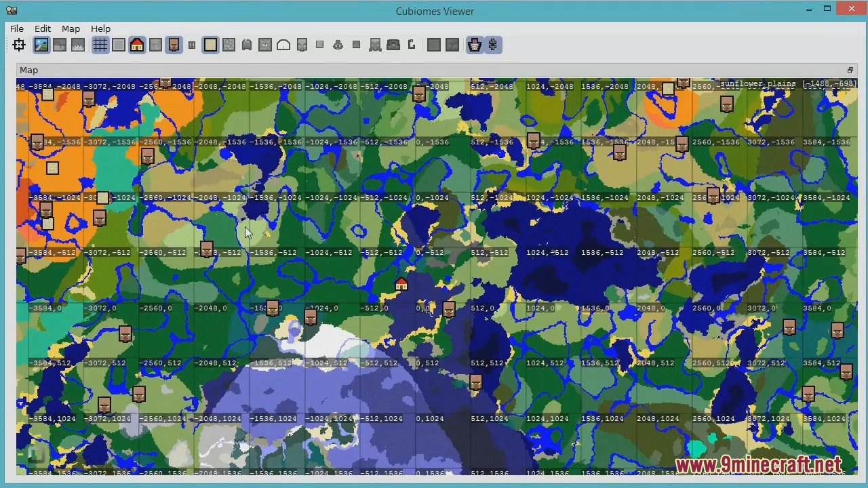Toggle pillager outpost icon
Image resolution: width=868 pixels, height=488 pixels.
point(375,45)
